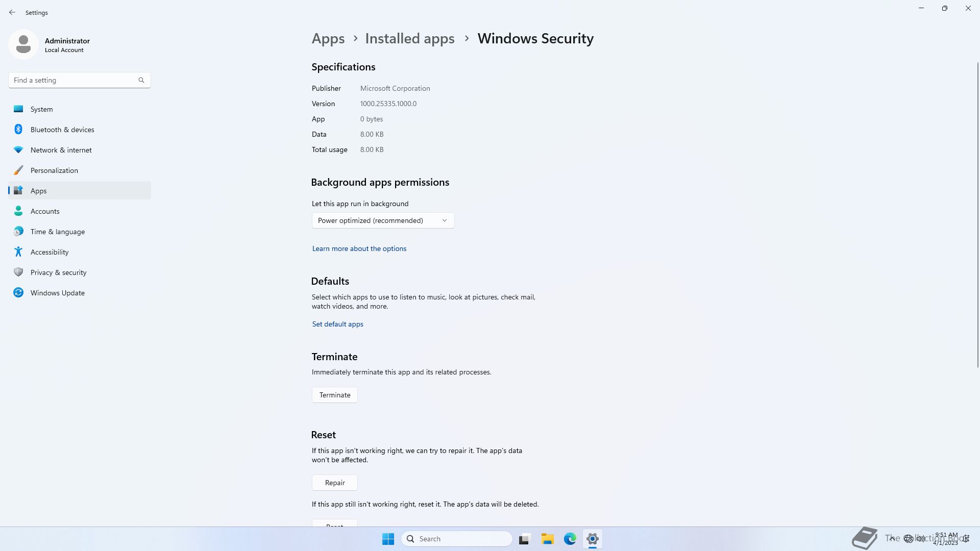This screenshot has width=980, height=551.
Task: Click inside the Find a setting field
Action: (x=80, y=80)
